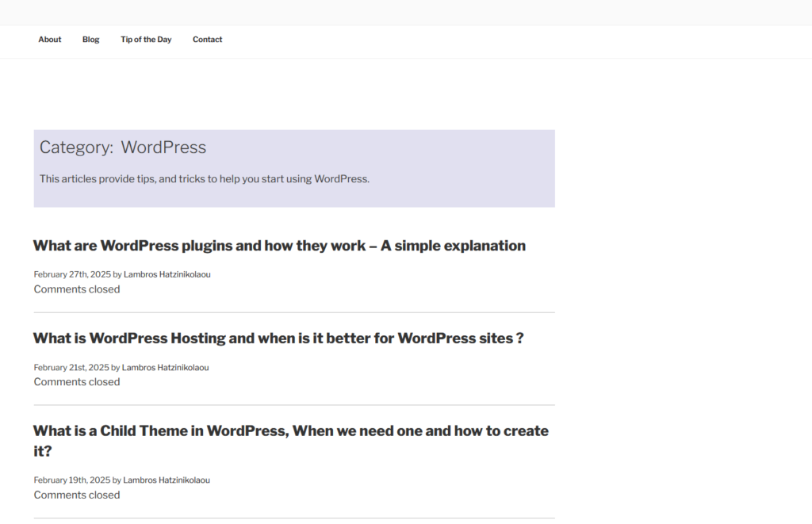Open the WordPress Hosting article title
812x524 pixels.
pos(278,338)
